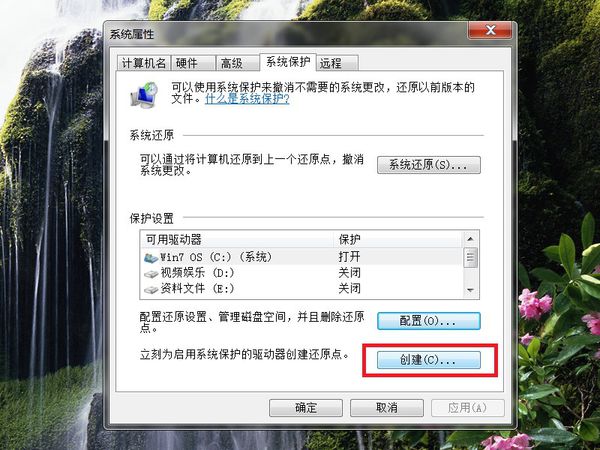Open the 远程 tab
The width and height of the screenshot is (600, 450).
coord(337,63)
